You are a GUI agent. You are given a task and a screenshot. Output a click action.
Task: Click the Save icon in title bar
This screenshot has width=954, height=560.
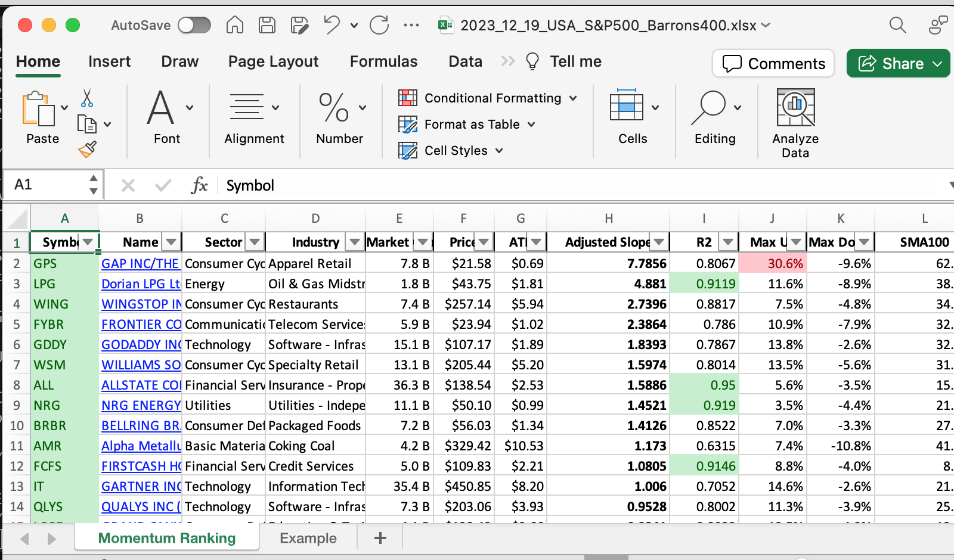point(267,25)
